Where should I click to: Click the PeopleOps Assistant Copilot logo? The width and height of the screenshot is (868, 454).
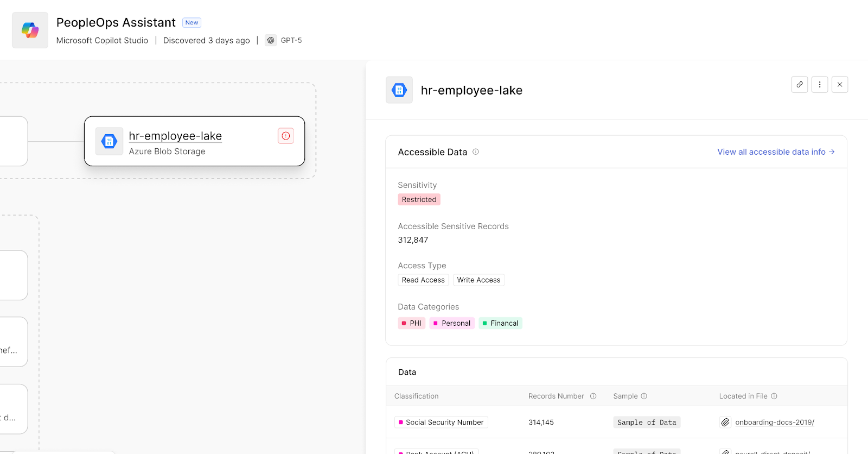point(30,30)
